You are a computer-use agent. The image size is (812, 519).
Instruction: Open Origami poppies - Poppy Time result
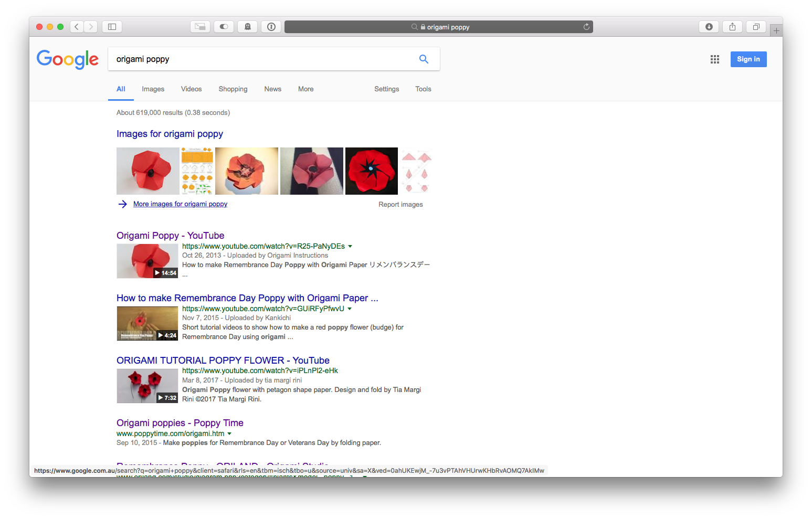pyautogui.click(x=180, y=423)
